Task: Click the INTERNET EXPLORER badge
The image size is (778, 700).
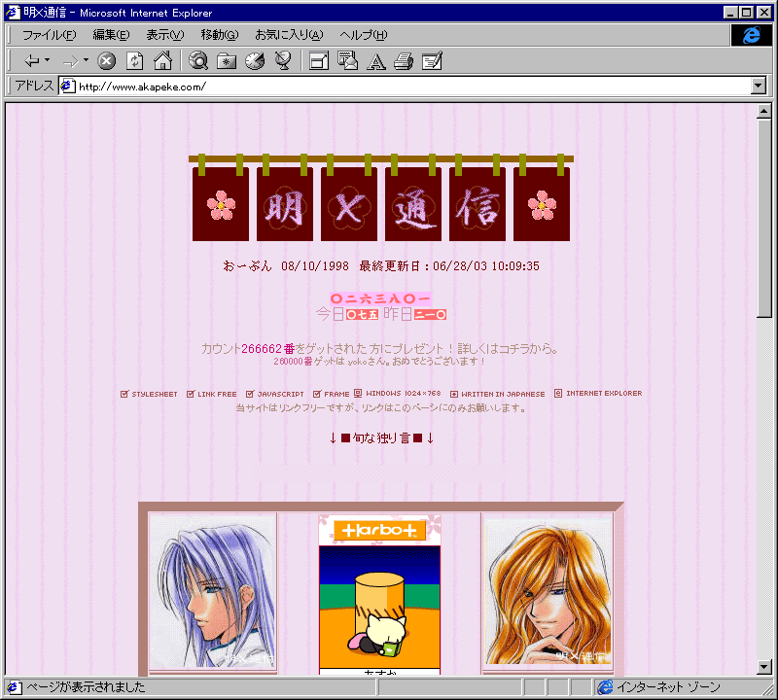Action: tap(598, 394)
